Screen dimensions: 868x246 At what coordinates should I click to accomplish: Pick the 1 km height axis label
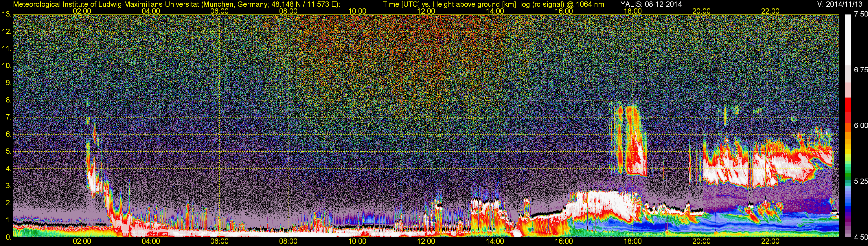pos(8,220)
